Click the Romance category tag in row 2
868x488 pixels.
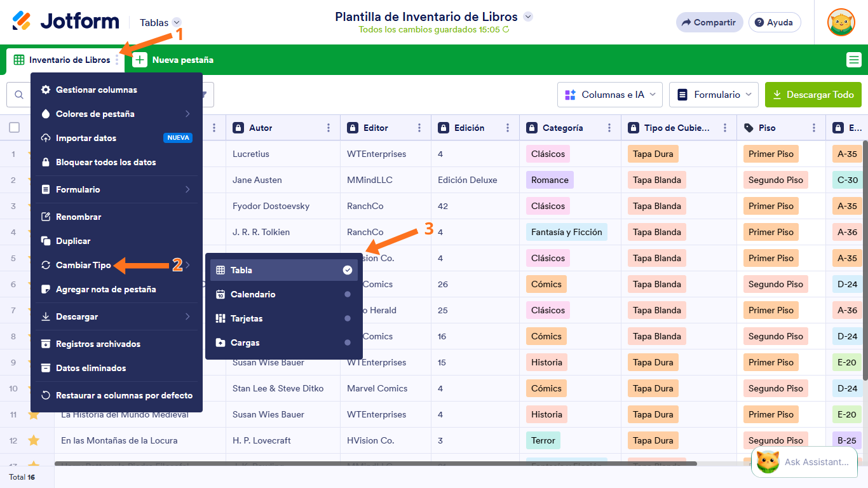(550, 180)
